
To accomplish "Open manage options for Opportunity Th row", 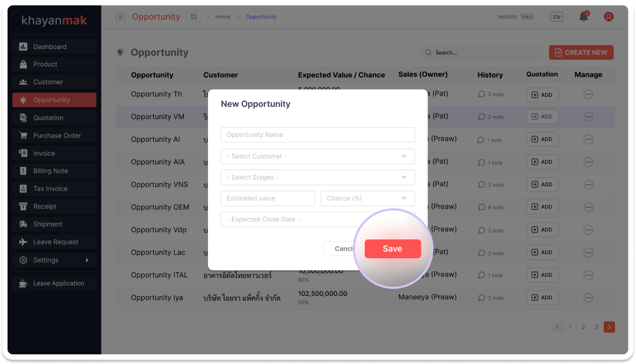I will tap(588, 94).
